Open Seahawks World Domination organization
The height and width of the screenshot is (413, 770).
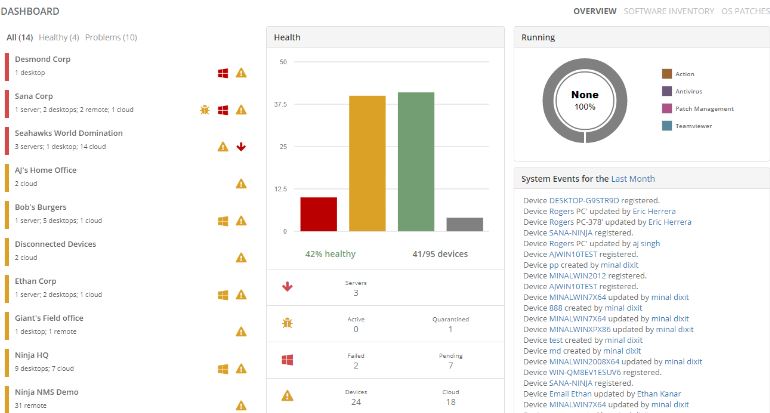click(69, 133)
